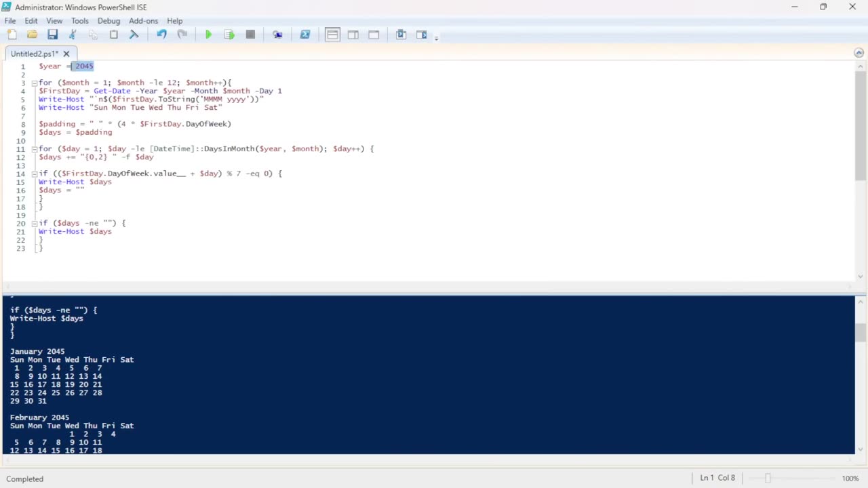Redo last edit
The height and width of the screenshot is (488, 868).
tap(182, 35)
